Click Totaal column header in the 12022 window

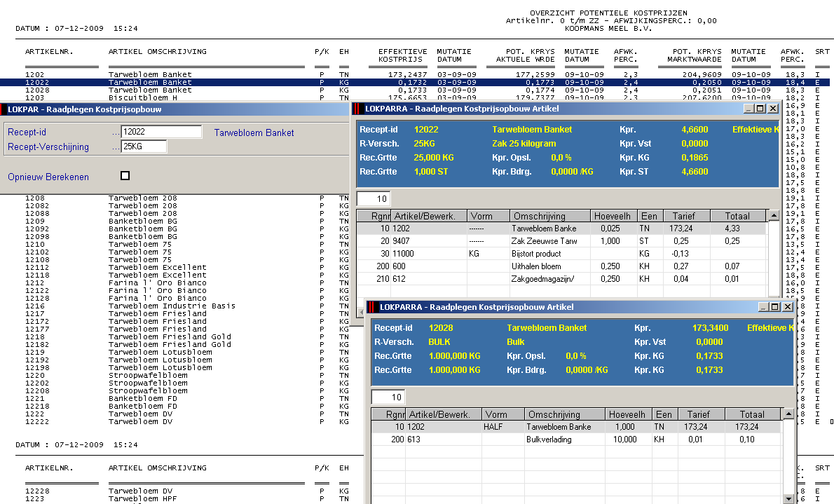(x=738, y=216)
